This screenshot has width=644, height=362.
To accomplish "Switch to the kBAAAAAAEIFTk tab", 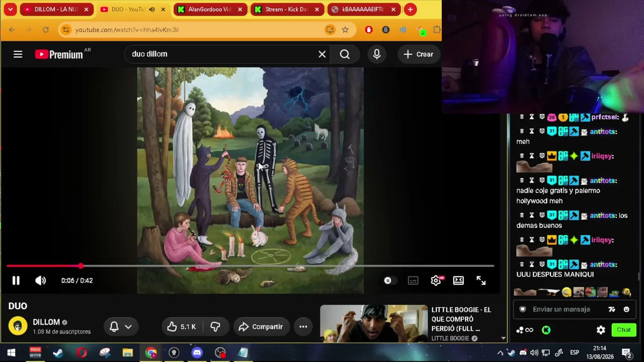I will [x=363, y=10].
